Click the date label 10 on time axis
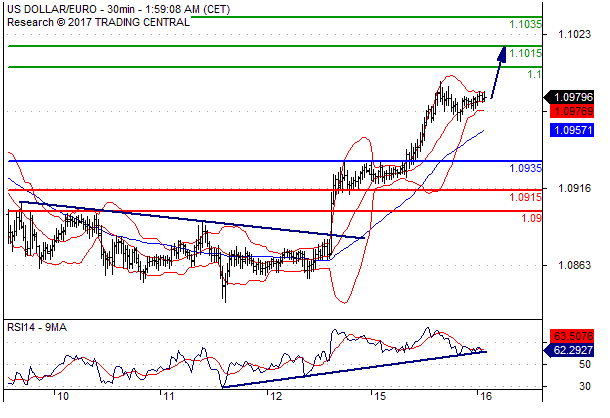This screenshot has height=418, width=610. tap(63, 397)
